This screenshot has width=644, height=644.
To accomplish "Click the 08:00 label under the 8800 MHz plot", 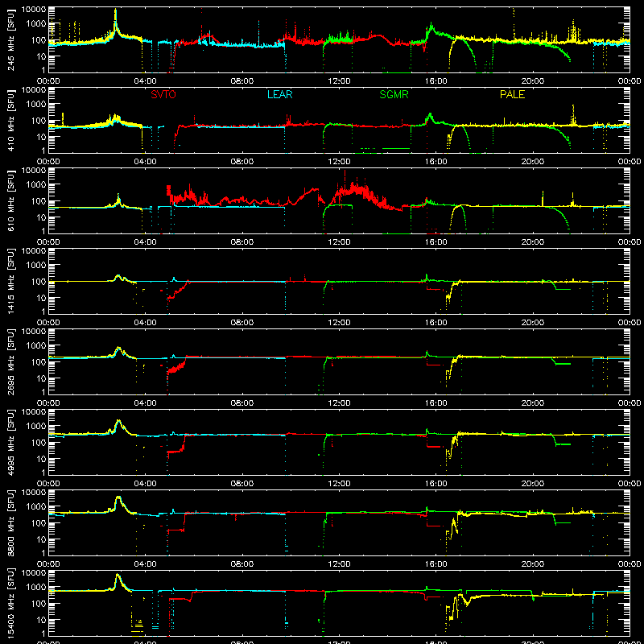I will coord(242,564).
